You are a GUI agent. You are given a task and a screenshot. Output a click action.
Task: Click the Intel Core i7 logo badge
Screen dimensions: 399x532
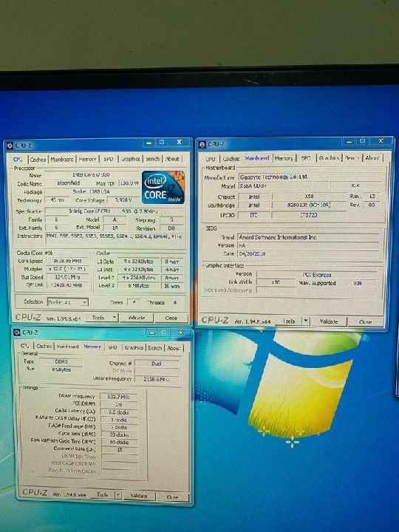click(163, 187)
